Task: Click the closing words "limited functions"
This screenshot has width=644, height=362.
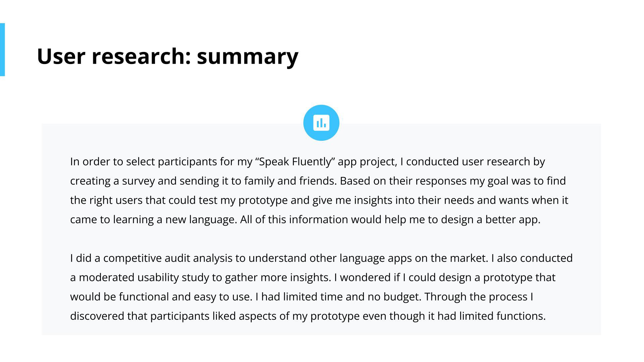Action: pos(502,316)
